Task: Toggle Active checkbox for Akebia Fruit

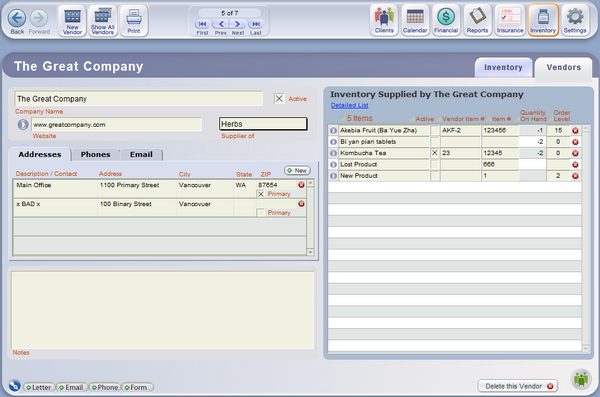Action: (435, 131)
